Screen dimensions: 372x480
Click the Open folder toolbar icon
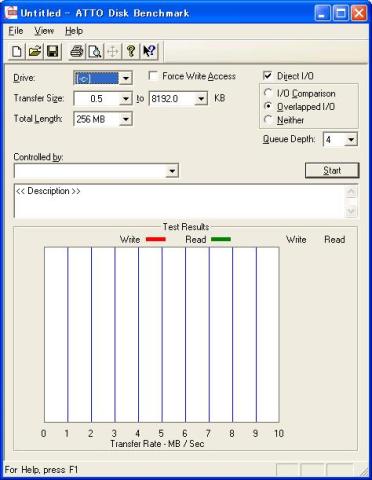tap(35, 52)
